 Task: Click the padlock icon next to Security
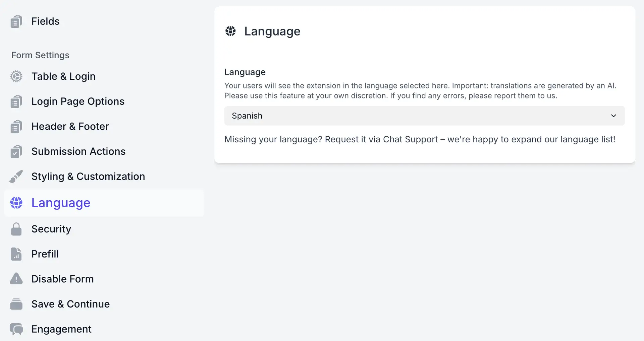(x=16, y=229)
